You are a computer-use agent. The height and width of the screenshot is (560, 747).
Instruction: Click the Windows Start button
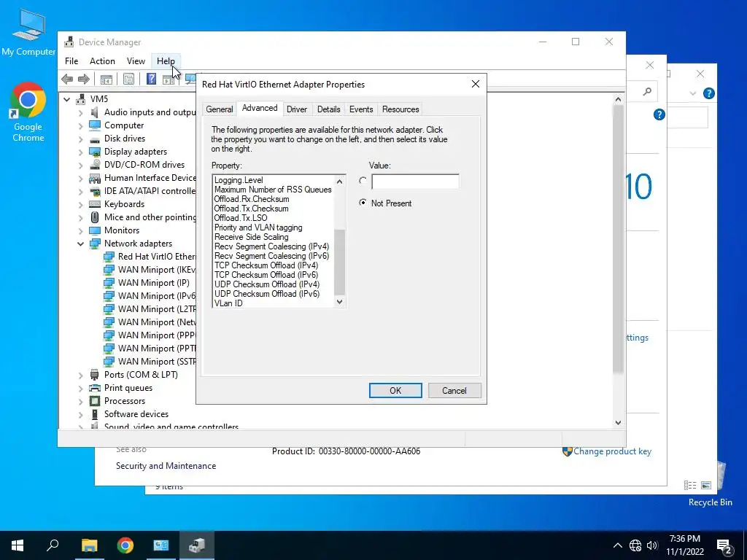[18, 545]
